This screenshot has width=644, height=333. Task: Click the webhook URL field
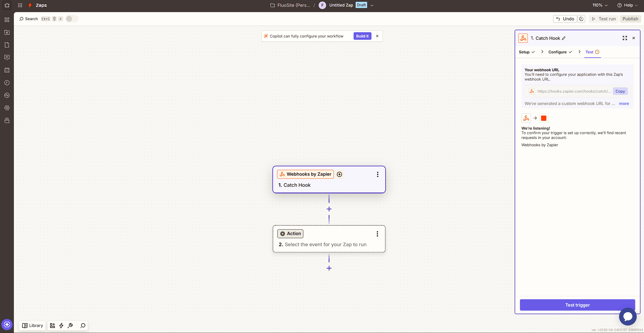574,91
